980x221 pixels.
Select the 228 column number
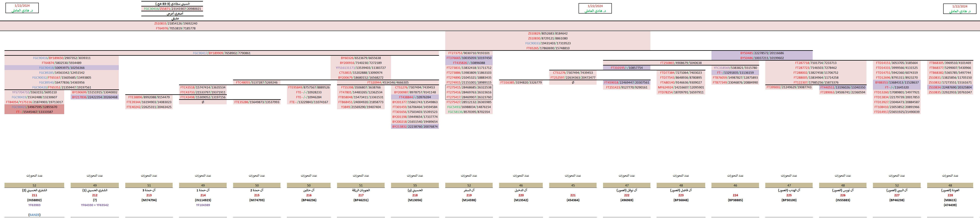[x=950, y=195]
